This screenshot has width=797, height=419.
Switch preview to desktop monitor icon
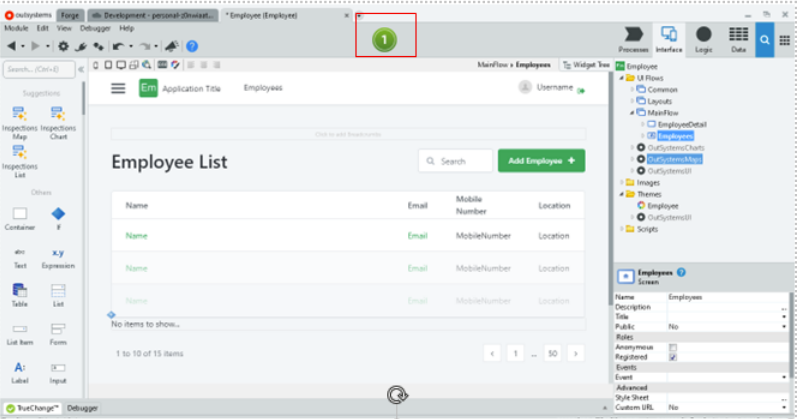pyautogui.click(x=121, y=65)
